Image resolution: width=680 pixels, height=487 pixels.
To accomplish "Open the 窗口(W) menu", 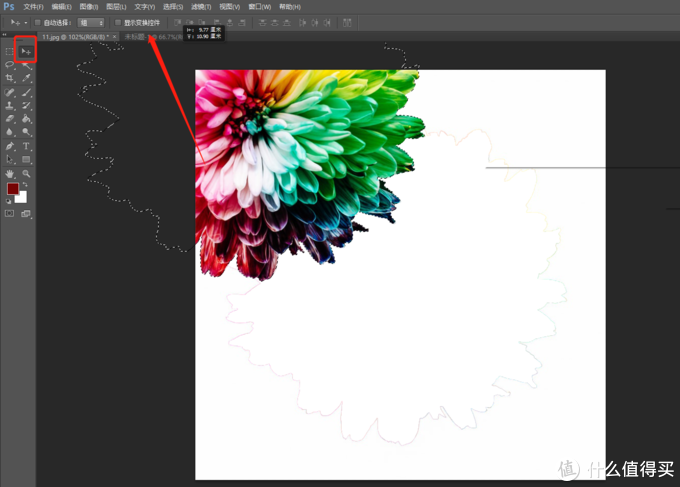I will [x=260, y=7].
